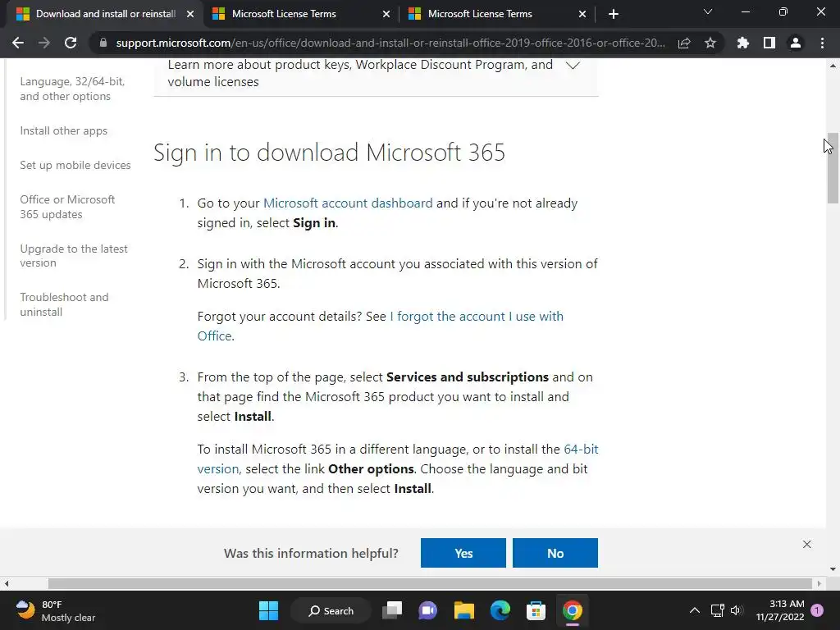Switch to the middle Microsoft License Terms tab
The width and height of the screenshot is (840, 630).
click(x=300, y=15)
